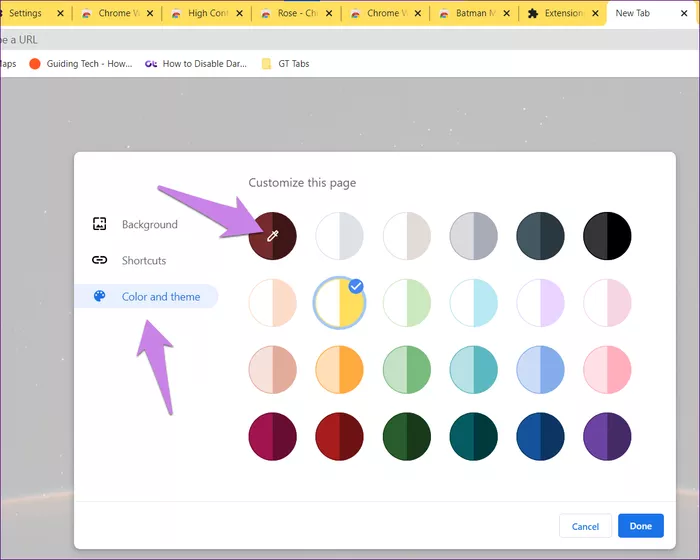Choose the white and light pink swatch

coord(607,303)
